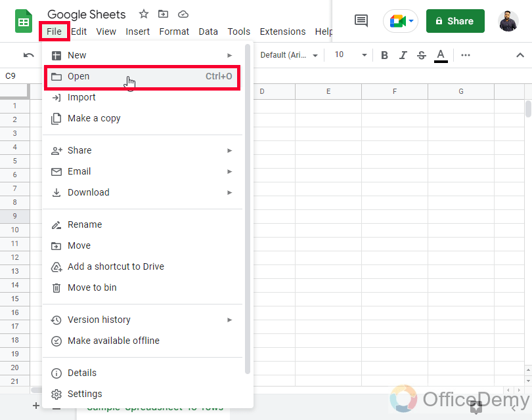Toggle italic formatting
Screen dimensions: 532x420
point(403,55)
